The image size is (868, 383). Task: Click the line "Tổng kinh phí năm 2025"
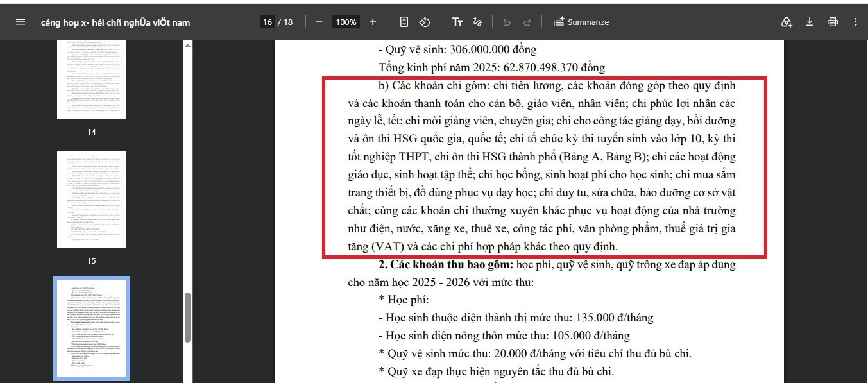[491, 67]
